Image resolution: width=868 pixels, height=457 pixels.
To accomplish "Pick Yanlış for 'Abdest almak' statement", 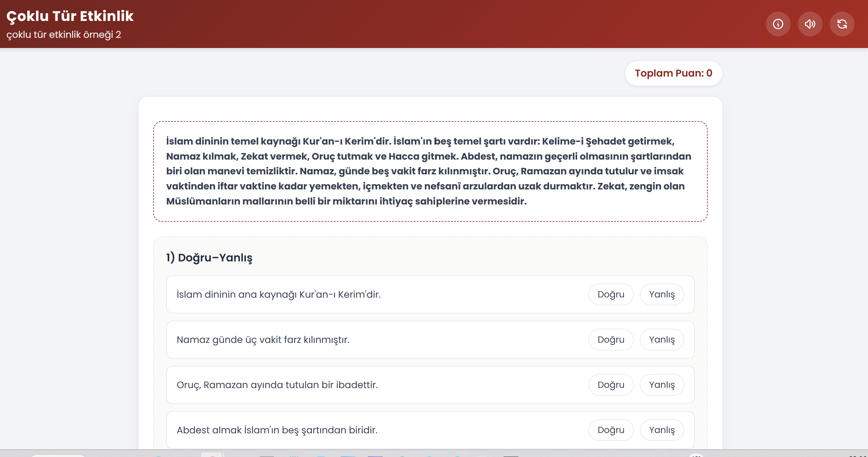I will coord(662,430).
